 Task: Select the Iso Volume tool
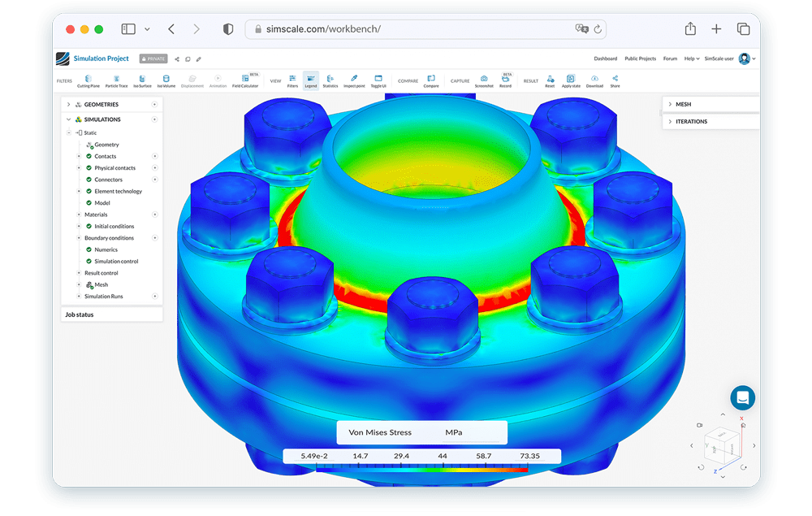click(165, 80)
